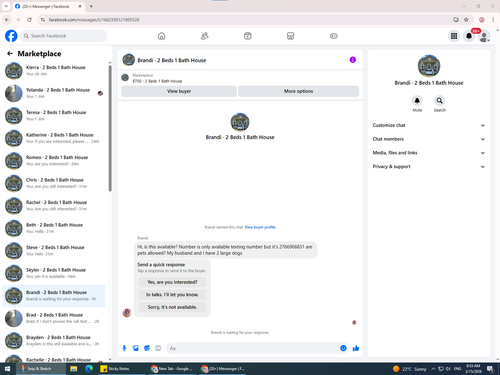Viewport: 500px width, 375px height.
Task: Open the Rachel conversation
Action: tap(54, 206)
